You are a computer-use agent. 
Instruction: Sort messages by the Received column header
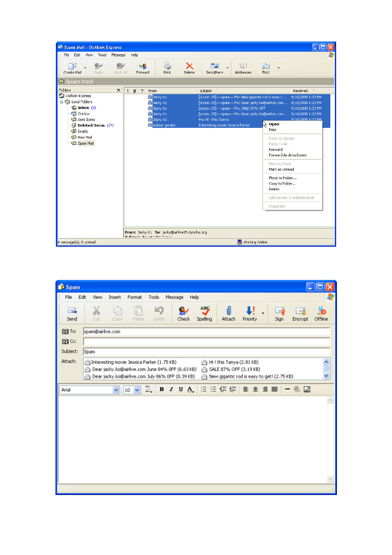click(x=309, y=91)
